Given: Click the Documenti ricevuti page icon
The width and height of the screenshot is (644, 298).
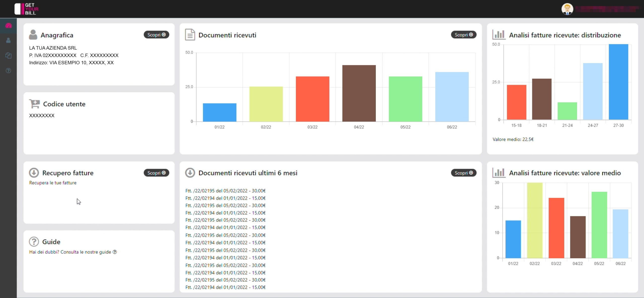Looking at the screenshot, I should 190,35.
